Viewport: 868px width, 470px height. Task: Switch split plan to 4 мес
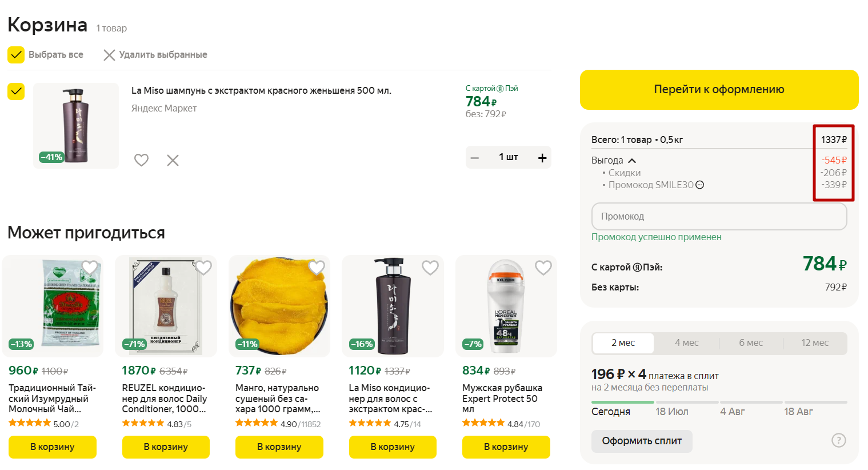click(x=686, y=342)
